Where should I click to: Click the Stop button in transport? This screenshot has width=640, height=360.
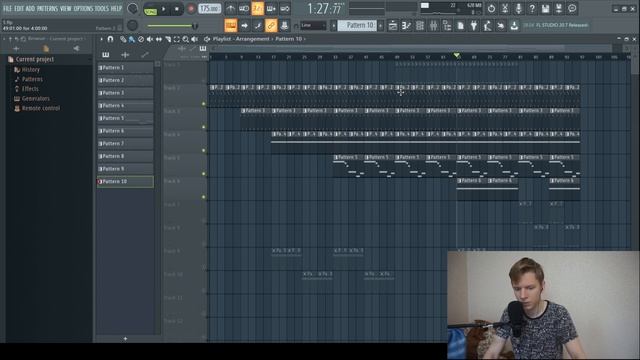177,9
